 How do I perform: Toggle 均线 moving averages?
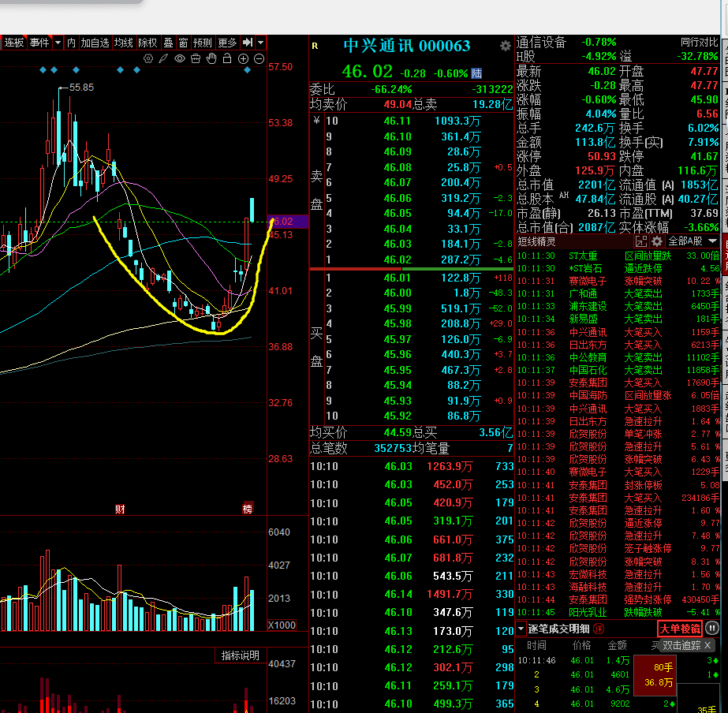coord(124,43)
